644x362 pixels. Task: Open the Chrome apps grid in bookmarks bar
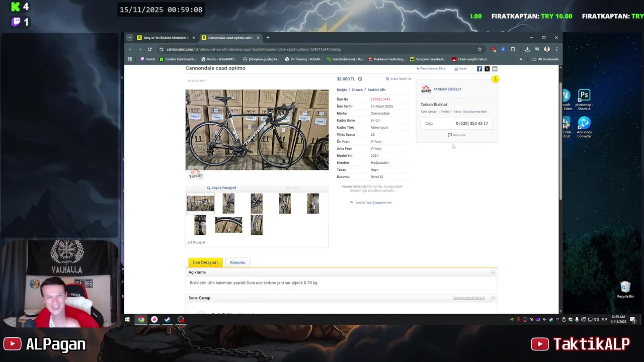coord(130,59)
